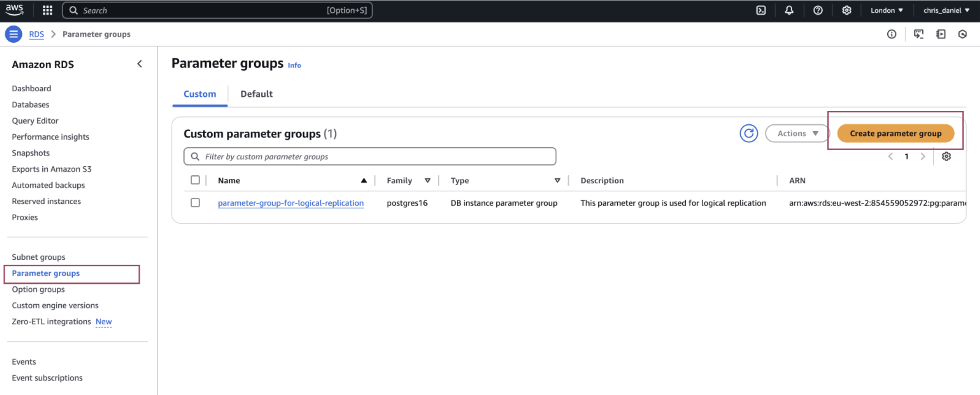Screen dimensions: 980x395
Task: Open the settings gear in top bar
Action: coord(846,10)
